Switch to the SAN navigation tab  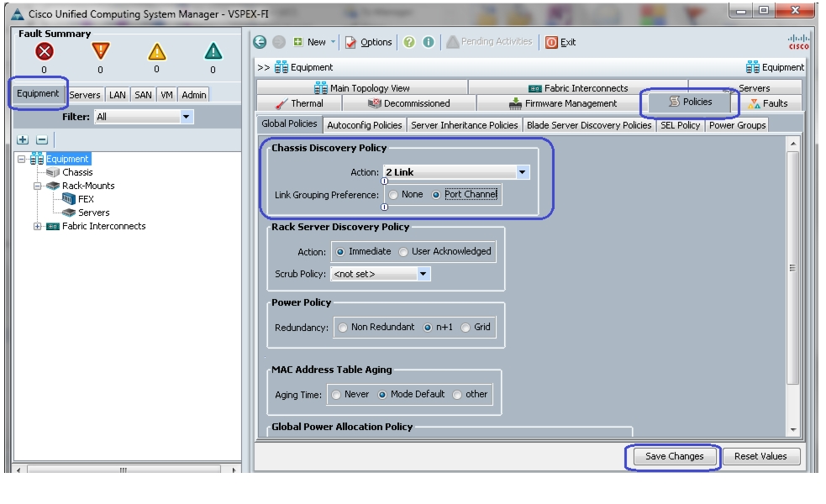tap(144, 95)
